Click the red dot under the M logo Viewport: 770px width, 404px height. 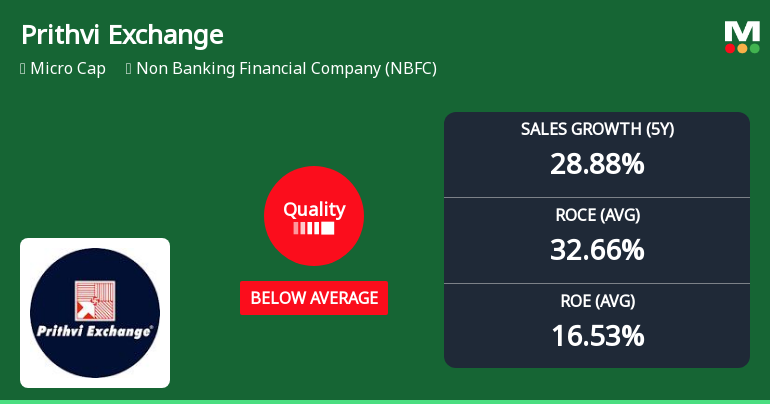730,48
